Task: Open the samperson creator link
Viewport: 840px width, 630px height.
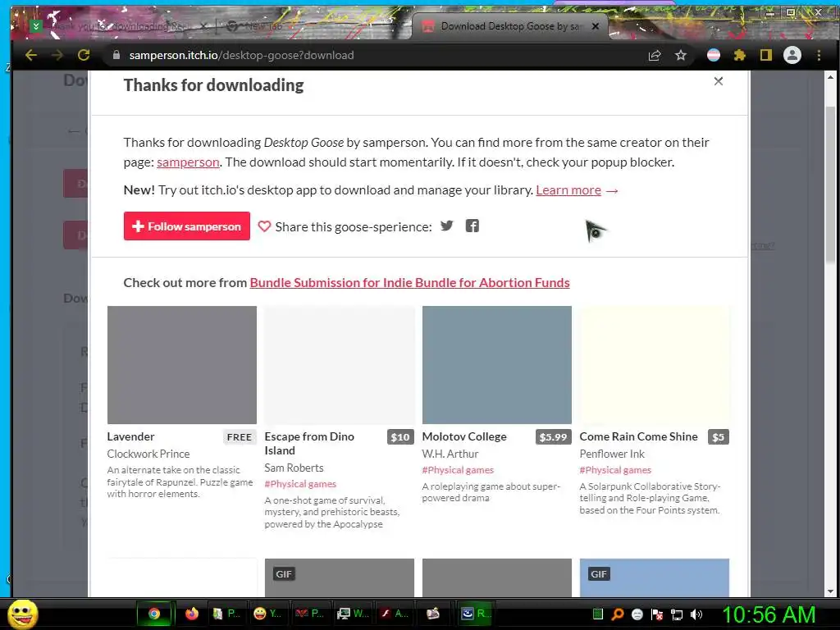Action: point(188,162)
